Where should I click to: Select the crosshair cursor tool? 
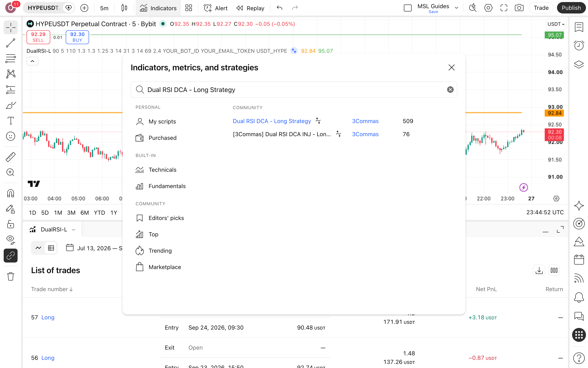pyautogui.click(x=11, y=28)
